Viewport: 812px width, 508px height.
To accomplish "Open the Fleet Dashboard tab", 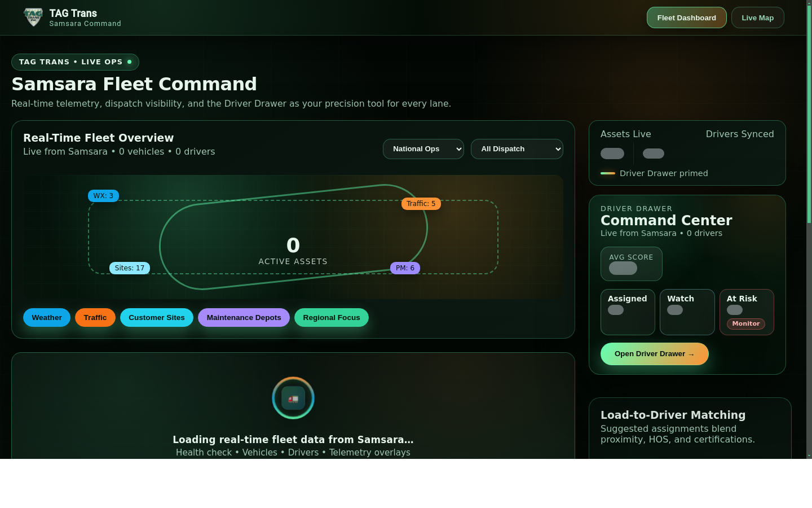I will point(686,17).
